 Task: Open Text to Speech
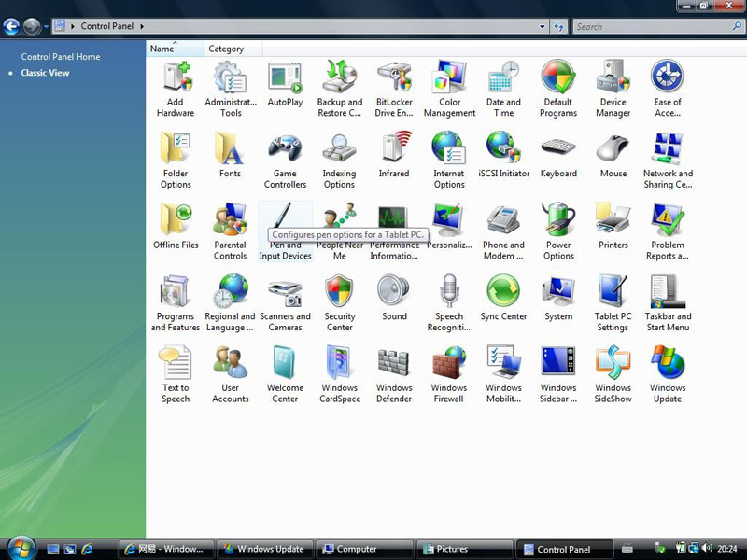pyautogui.click(x=176, y=375)
